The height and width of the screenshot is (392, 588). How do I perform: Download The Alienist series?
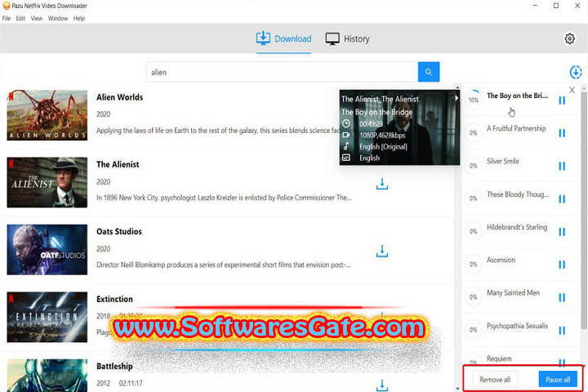[x=381, y=184]
